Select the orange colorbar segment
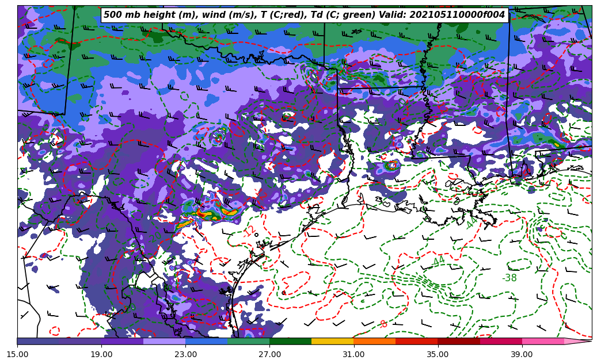Screen dimensions: 597x364 point(375,341)
